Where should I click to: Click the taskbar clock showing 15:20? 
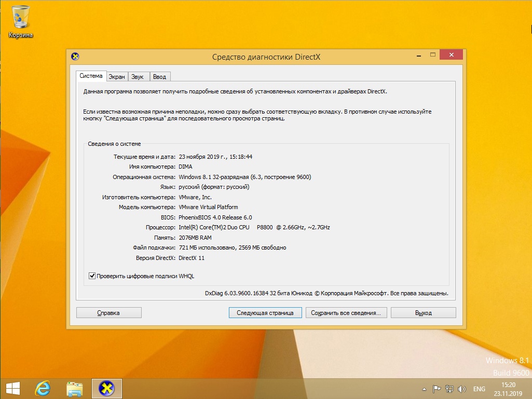509,389
